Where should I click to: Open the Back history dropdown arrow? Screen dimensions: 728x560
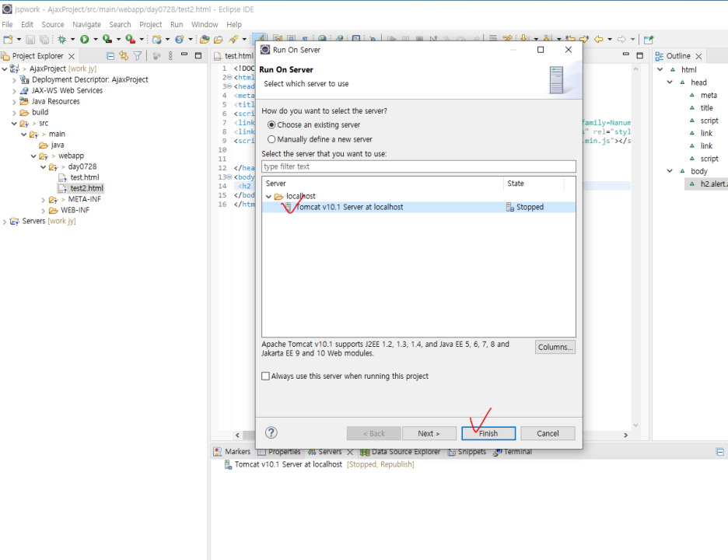tap(610, 40)
